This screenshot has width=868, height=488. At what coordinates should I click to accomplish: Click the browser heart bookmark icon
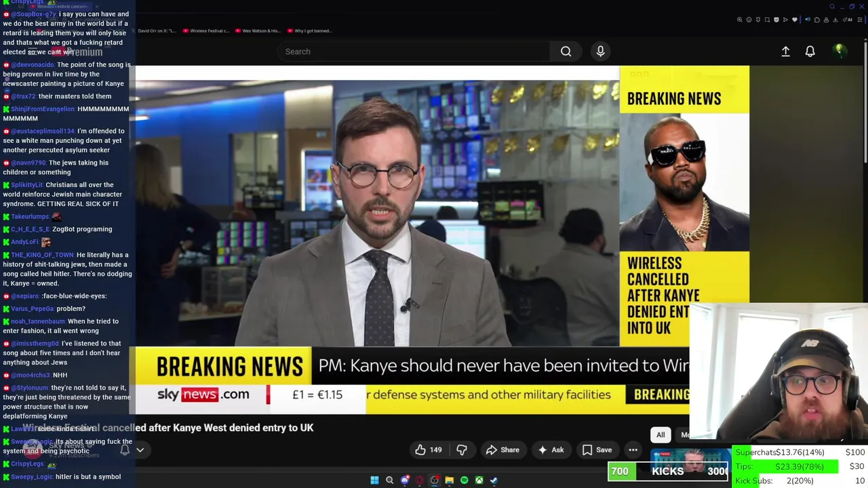(x=795, y=20)
